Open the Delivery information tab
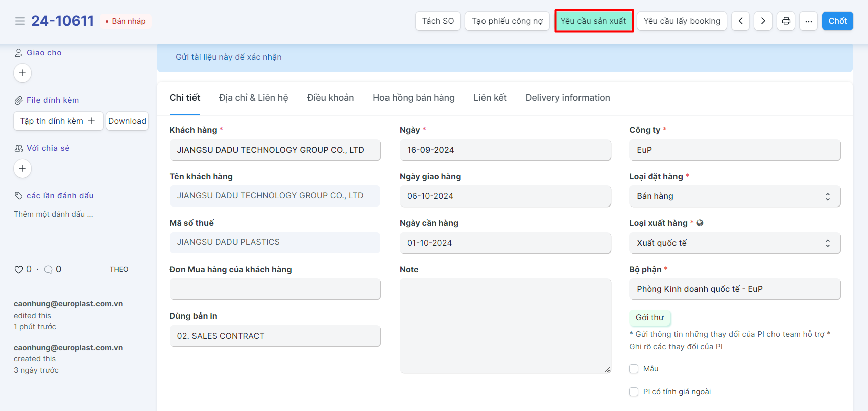Viewport: 868px width, 411px height. coord(567,98)
